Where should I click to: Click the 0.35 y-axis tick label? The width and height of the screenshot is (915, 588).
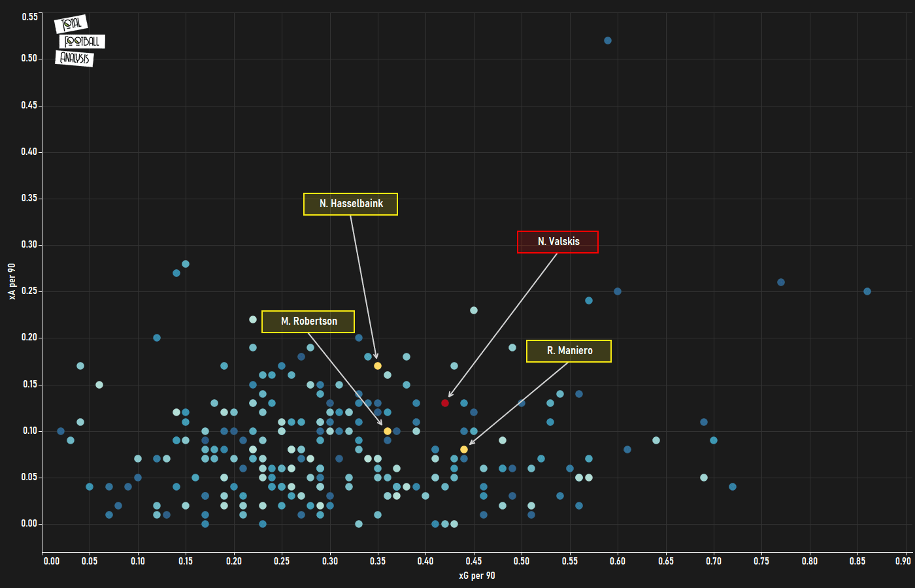pos(29,198)
